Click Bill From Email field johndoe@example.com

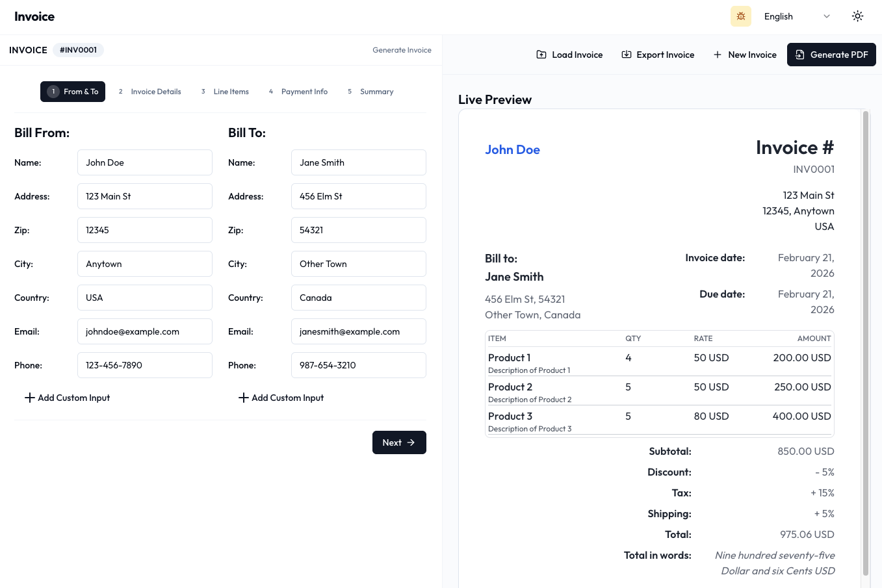click(145, 331)
